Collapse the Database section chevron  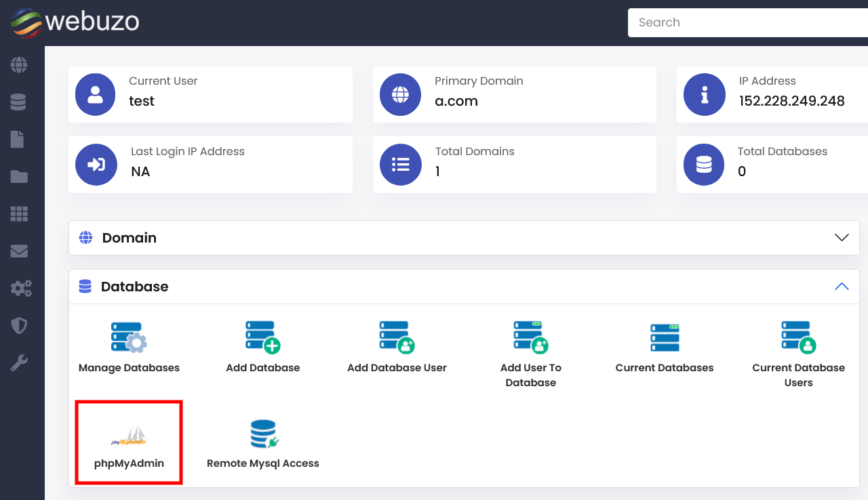[842, 287]
